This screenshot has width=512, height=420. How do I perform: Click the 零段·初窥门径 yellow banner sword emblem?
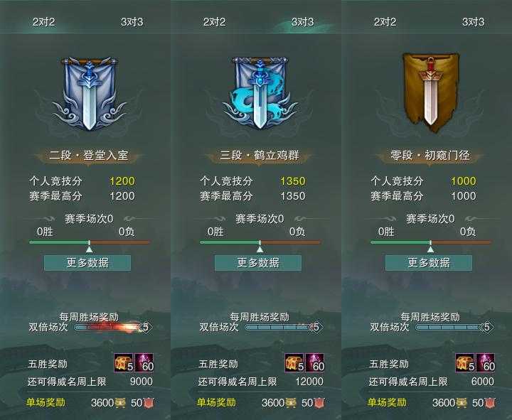click(x=430, y=92)
